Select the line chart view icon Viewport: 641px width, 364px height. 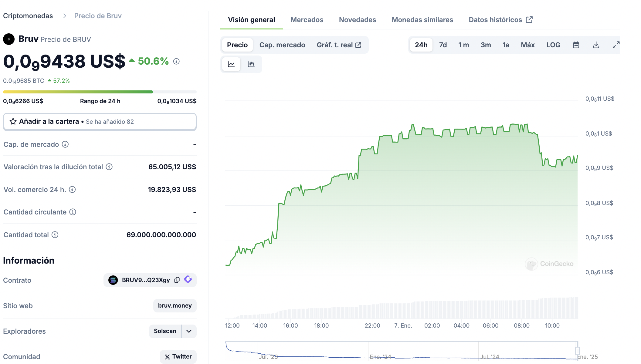tap(231, 64)
